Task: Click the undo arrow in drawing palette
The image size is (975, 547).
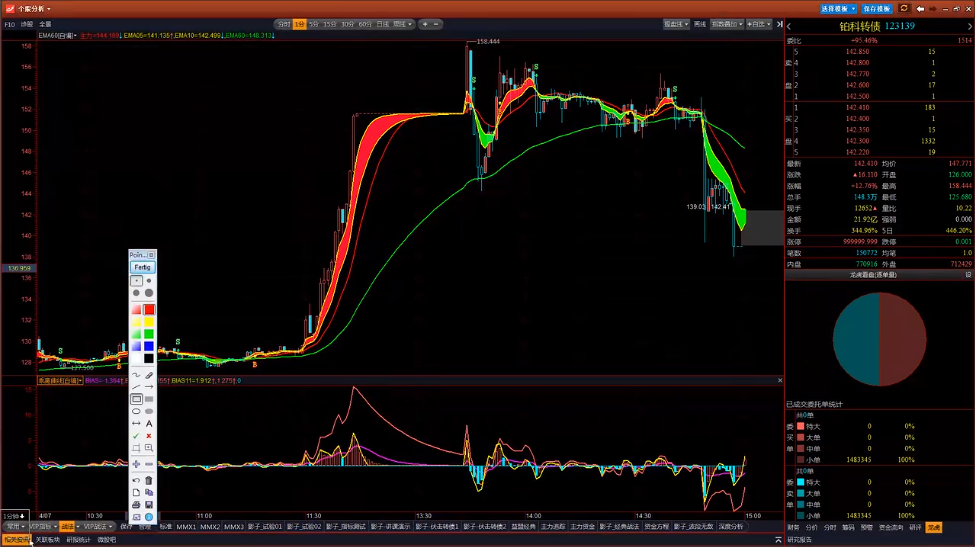Action: (136, 480)
